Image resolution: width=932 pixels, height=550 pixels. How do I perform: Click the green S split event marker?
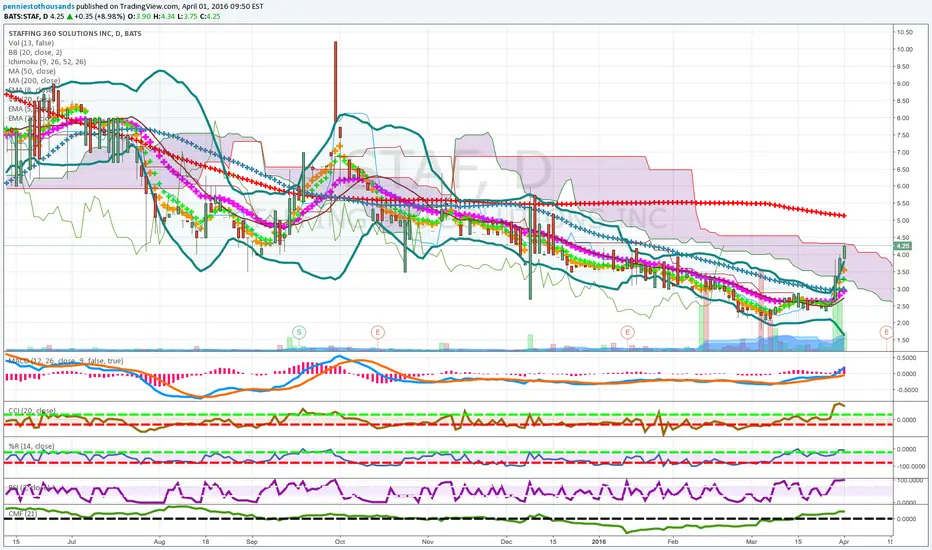299,332
